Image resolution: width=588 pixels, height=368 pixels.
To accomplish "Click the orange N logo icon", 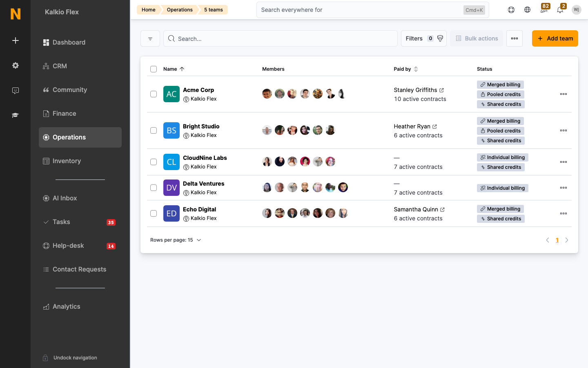I will (x=16, y=14).
